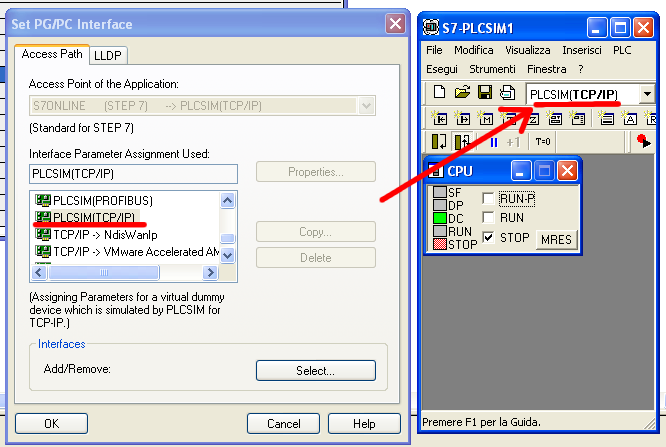The width and height of the screenshot is (666, 447).
Task: Open the Modifica menu
Action: click(474, 50)
